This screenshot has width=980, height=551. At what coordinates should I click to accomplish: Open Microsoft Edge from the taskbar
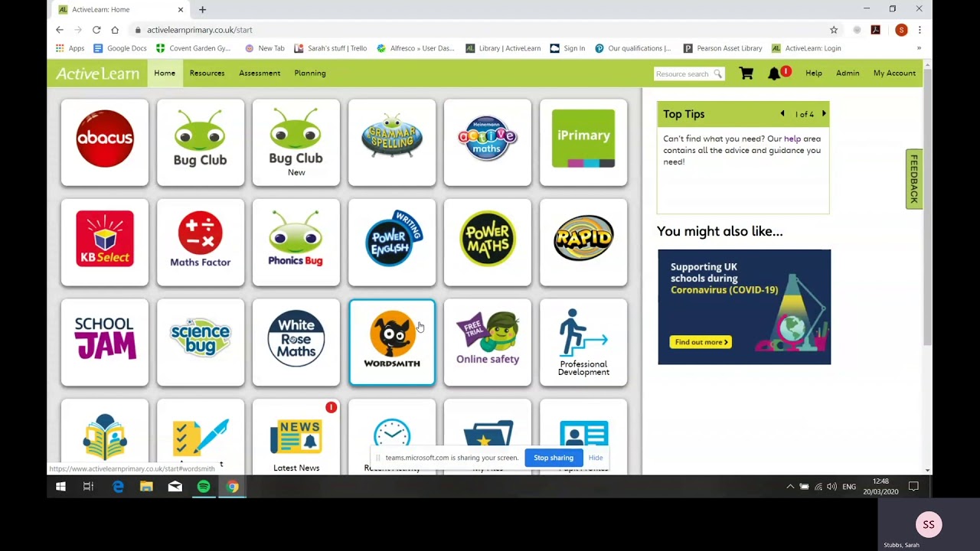(118, 487)
